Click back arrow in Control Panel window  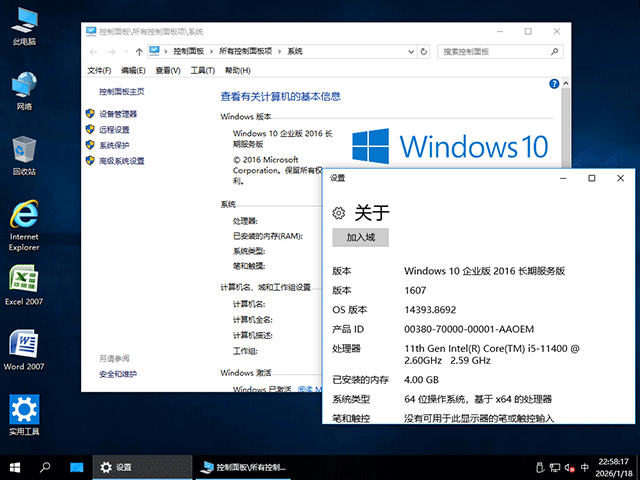pyautogui.click(x=93, y=52)
